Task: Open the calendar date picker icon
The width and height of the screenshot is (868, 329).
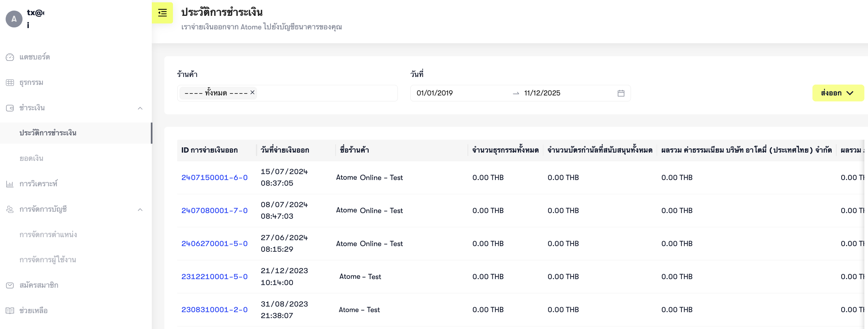Action: (621, 93)
